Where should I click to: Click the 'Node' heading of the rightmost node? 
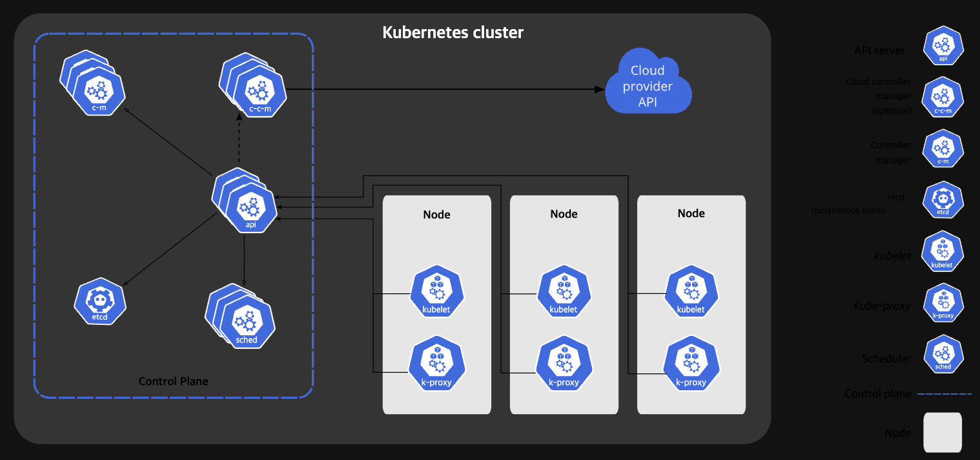(x=691, y=213)
